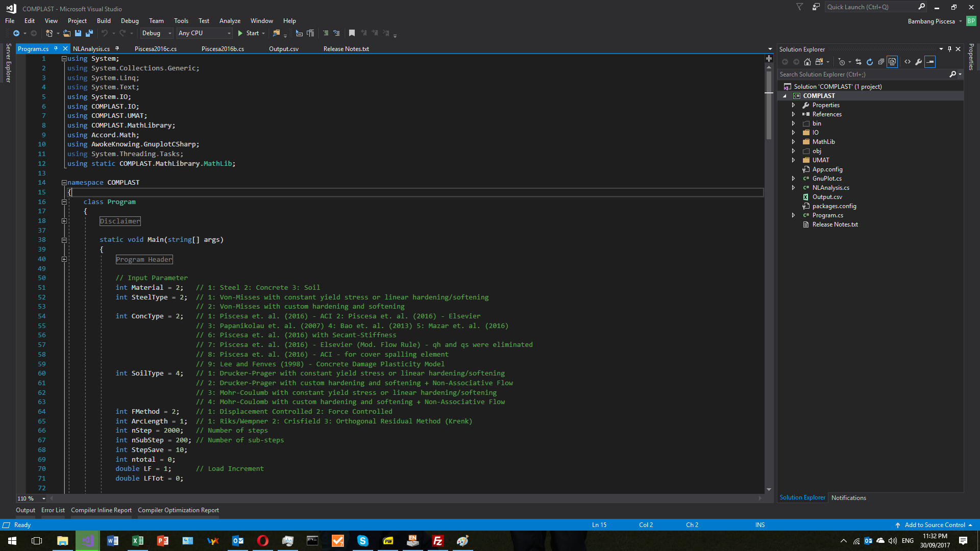The image size is (980, 551).
Task: Open Properties via the wrench icon
Action: (x=919, y=62)
